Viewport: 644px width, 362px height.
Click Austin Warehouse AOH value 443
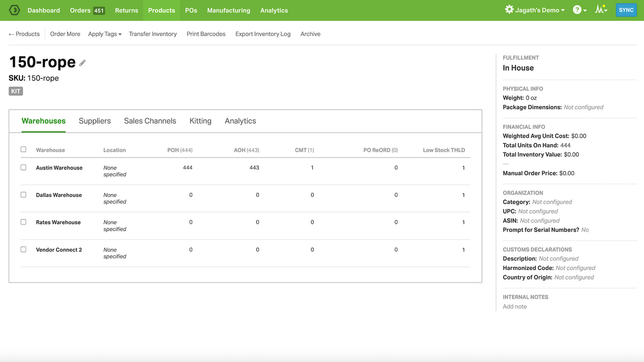pos(255,168)
